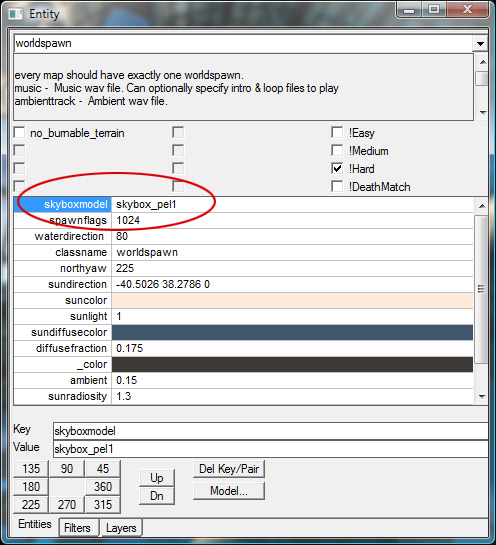Switch to the Layers tab
Screen dimensions: 496x545
coord(121,528)
